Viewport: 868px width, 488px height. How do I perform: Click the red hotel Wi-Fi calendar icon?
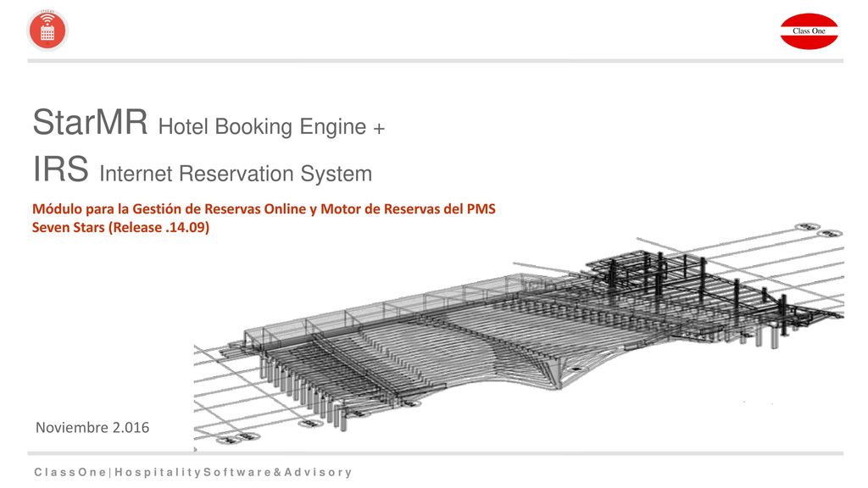47,30
